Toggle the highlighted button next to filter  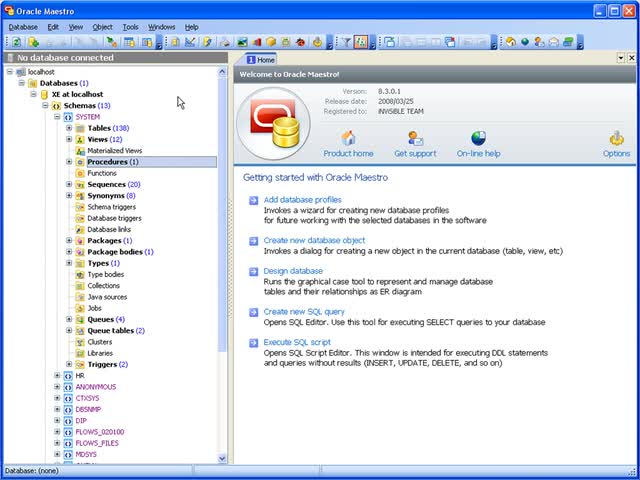click(361, 42)
